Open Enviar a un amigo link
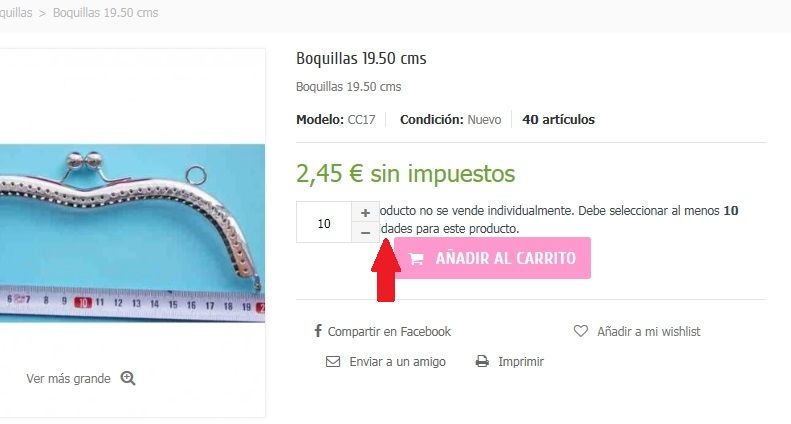The width and height of the screenshot is (791, 424). pyautogui.click(x=398, y=362)
